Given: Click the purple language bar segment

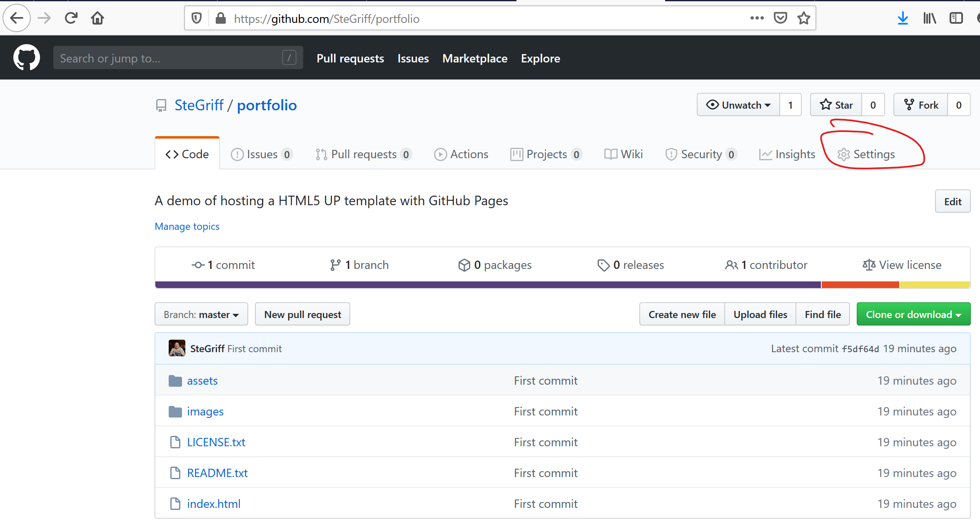Looking at the screenshot, I should (x=487, y=285).
